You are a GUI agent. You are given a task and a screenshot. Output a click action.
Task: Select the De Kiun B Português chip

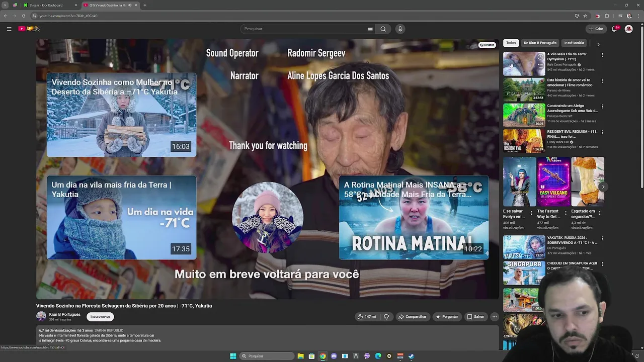(540, 43)
